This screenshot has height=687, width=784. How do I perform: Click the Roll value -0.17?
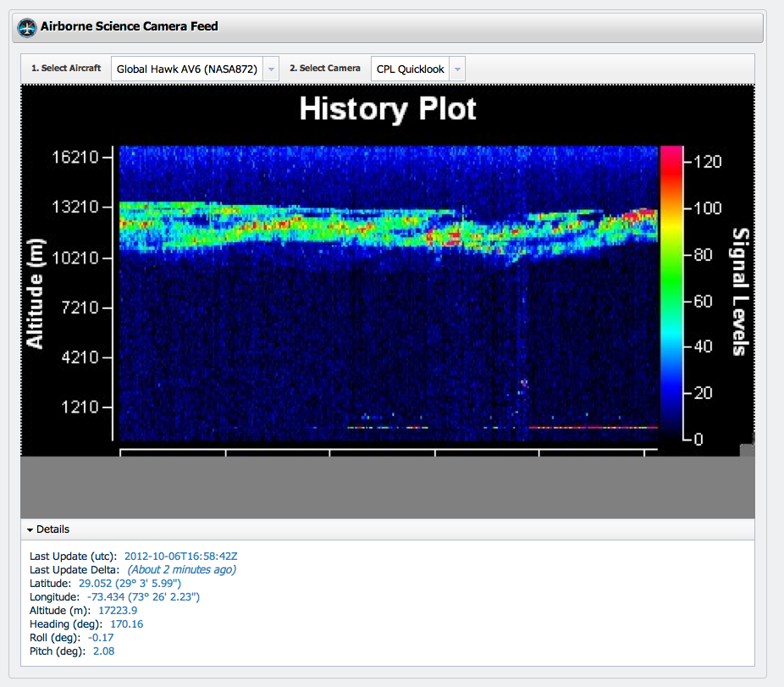(101, 638)
